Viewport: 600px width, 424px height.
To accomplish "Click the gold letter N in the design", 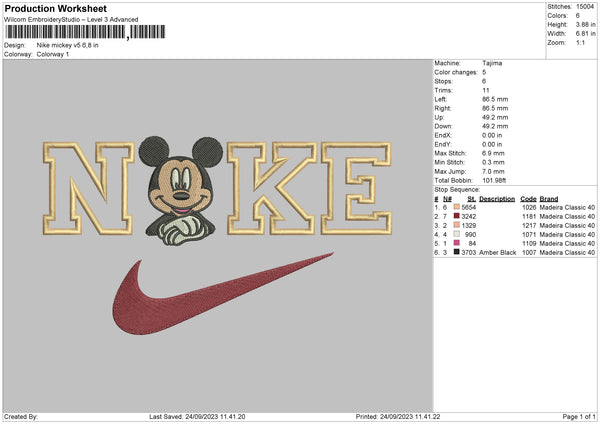I will click(x=88, y=188).
